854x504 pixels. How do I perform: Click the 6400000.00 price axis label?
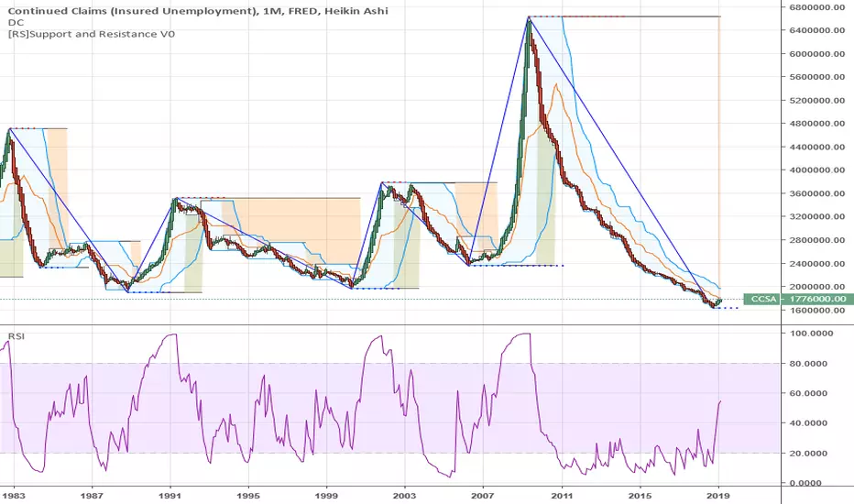817,30
